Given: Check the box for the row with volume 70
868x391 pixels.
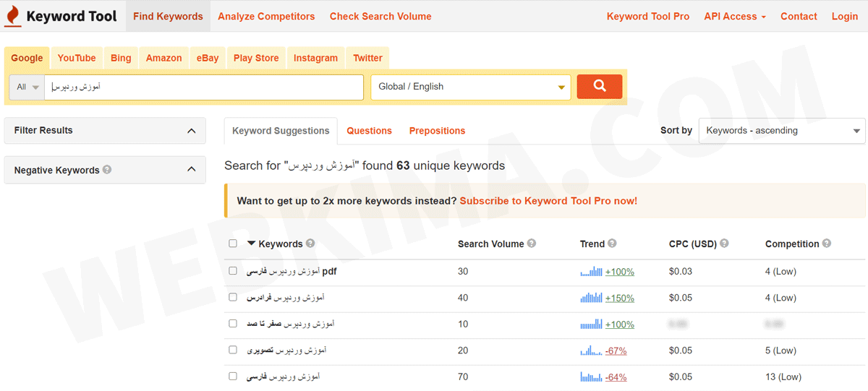Looking at the screenshot, I should (x=233, y=377).
